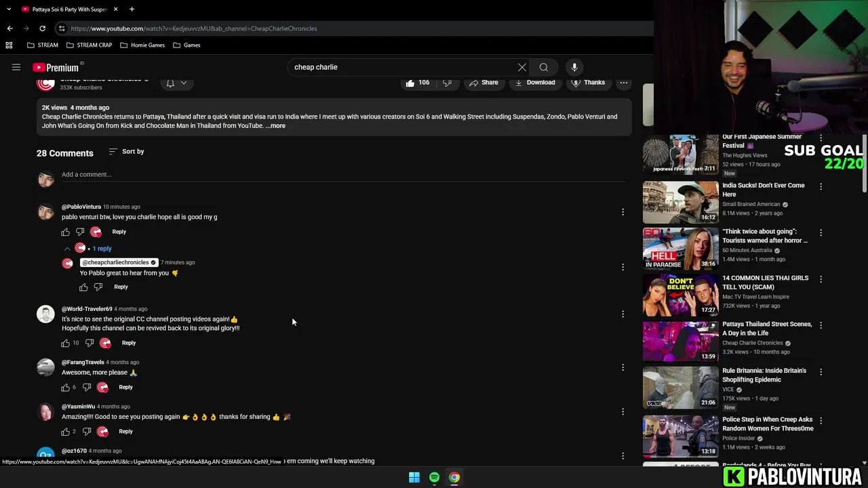Like the Yo Pablo reply

point(83,287)
